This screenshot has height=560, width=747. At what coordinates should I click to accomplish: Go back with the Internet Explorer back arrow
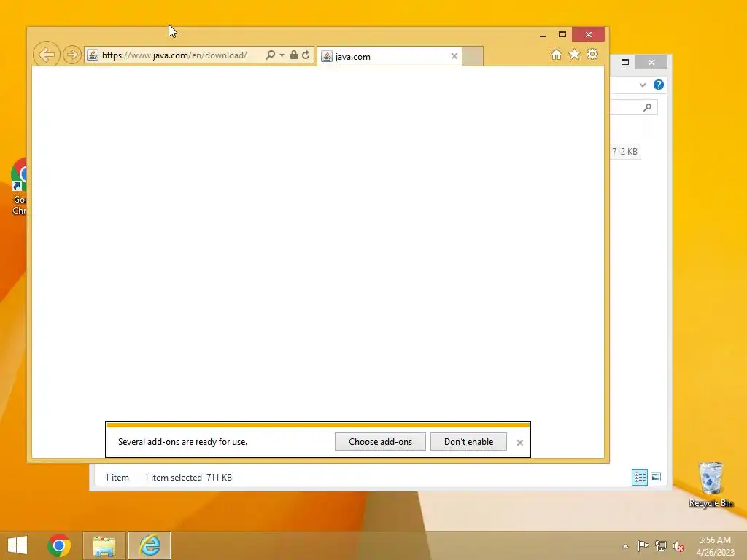click(47, 54)
